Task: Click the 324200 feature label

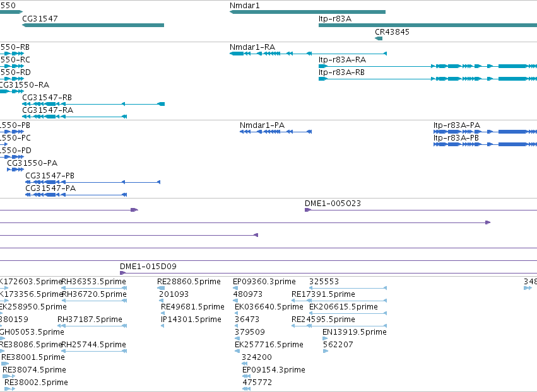Action: click(x=257, y=357)
